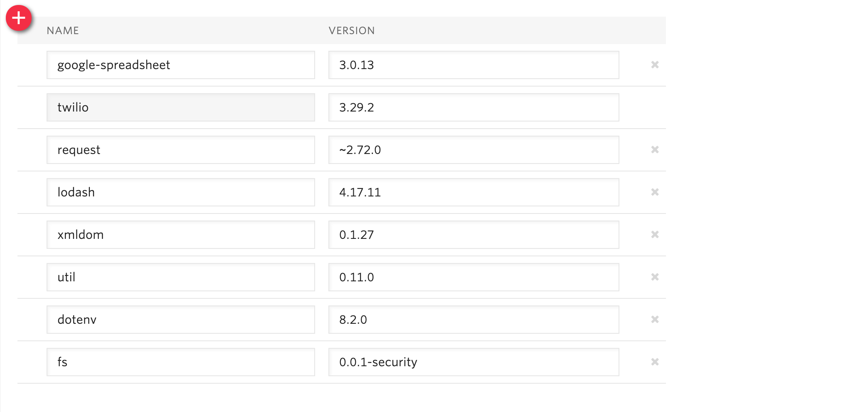Remove the google-spreadsheet dependency
Viewport: 868px width, 412px height.
655,65
